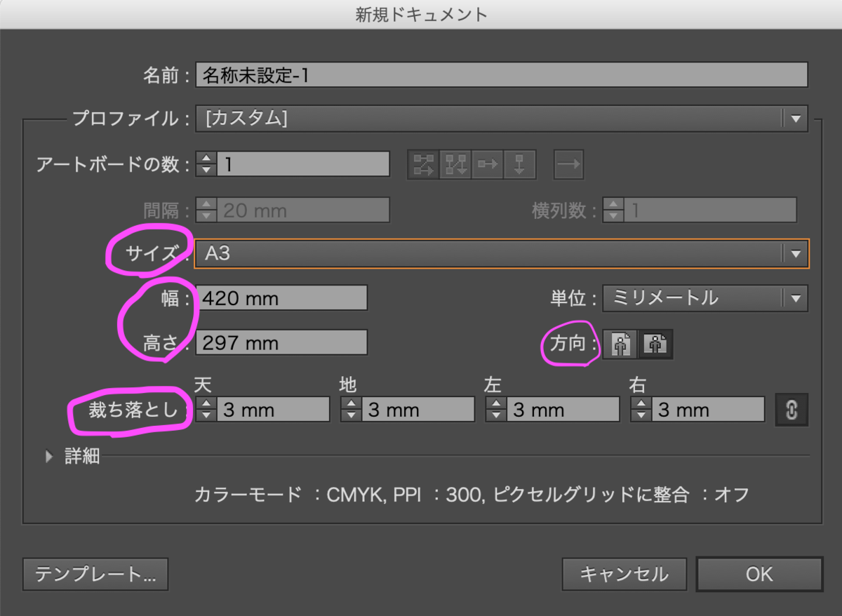Click the 名前 field containing 名称未設定-1

(x=502, y=75)
